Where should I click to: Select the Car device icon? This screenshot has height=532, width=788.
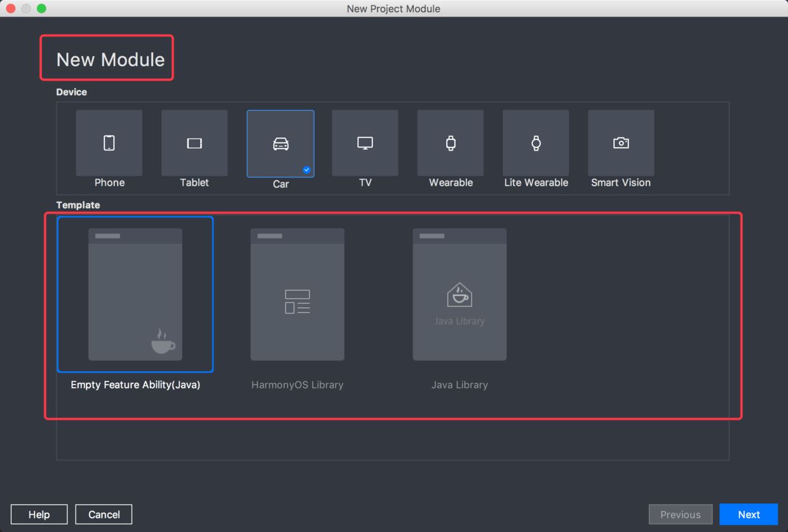pyautogui.click(x=280, y=144)
